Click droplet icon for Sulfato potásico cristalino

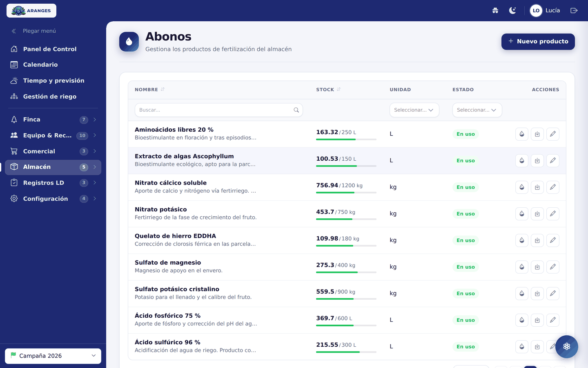pyautogui.click(x=522, y=294)
